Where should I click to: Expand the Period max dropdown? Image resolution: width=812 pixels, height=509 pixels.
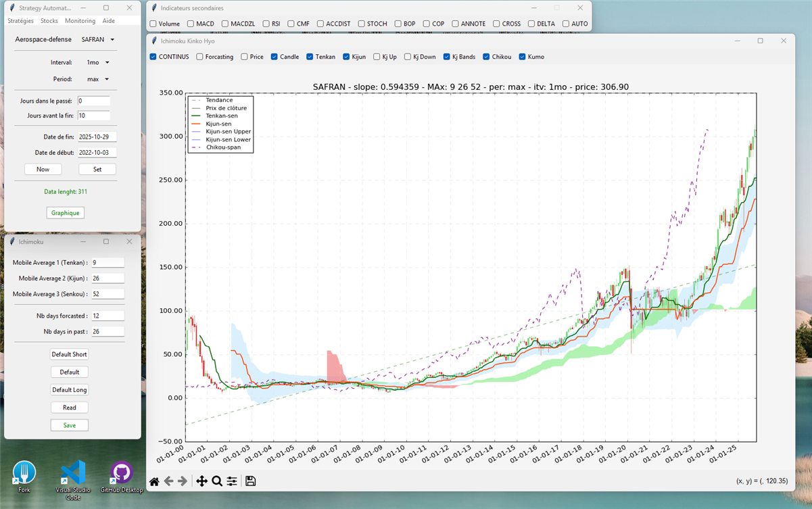(x=98, y=79)
